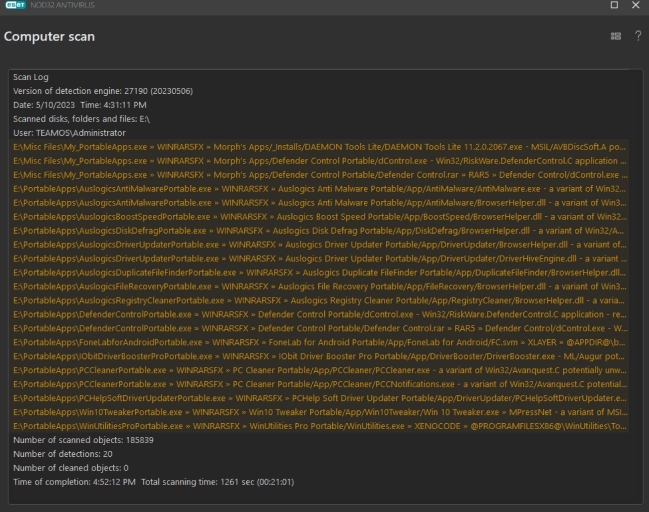Viewport: 649px width, 512px height.
Task: Select the DefenderControlPortable.exe Defender Control.rar row
Action: pos(320,328)
